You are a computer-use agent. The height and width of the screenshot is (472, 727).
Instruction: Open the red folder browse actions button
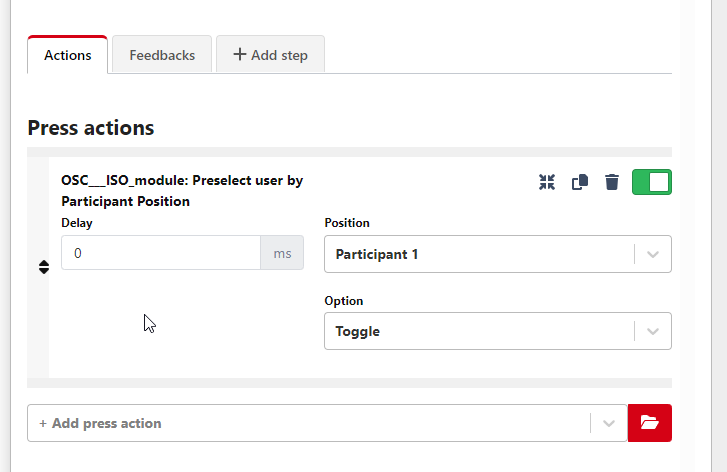649,423
